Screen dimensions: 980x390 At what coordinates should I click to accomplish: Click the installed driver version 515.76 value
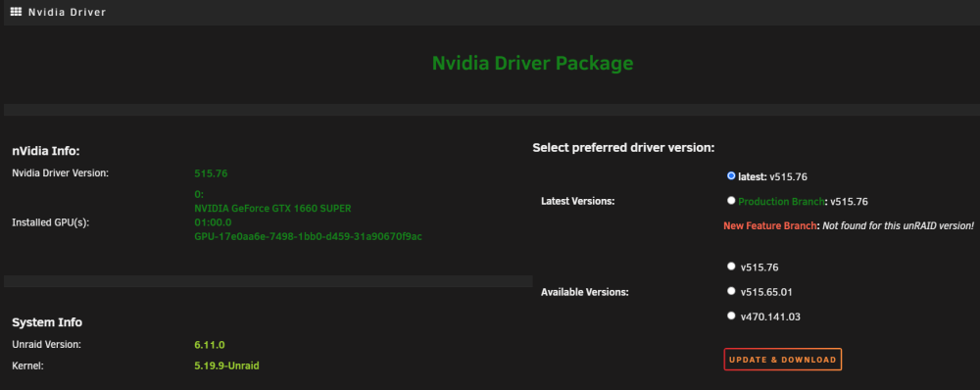[211, 173]
